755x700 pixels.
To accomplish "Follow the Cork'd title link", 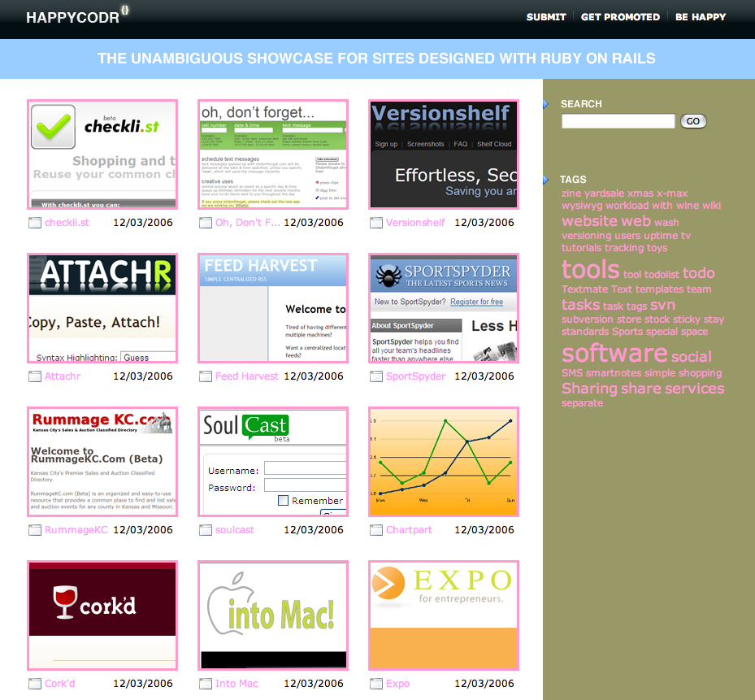I will pos(59,684).
